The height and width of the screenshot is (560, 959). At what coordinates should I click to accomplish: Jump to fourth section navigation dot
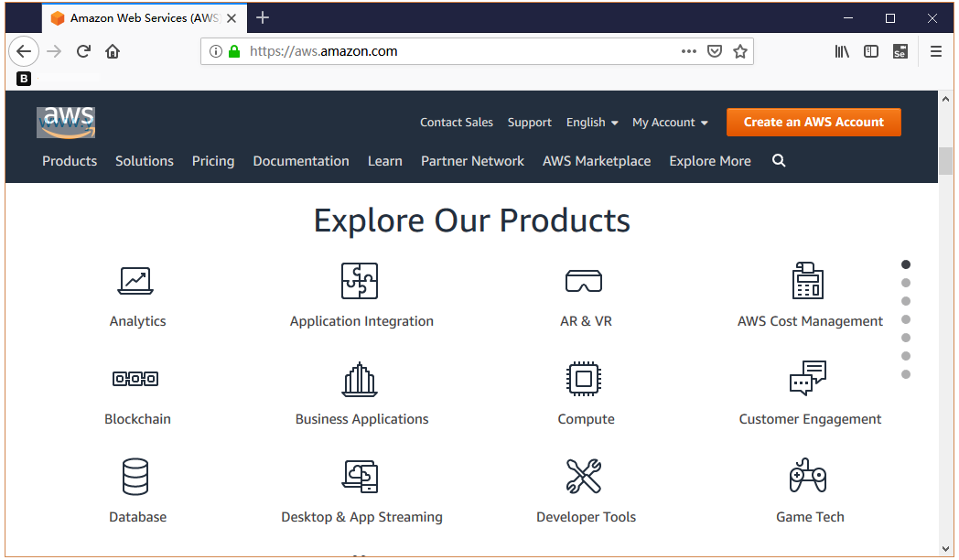906,319
